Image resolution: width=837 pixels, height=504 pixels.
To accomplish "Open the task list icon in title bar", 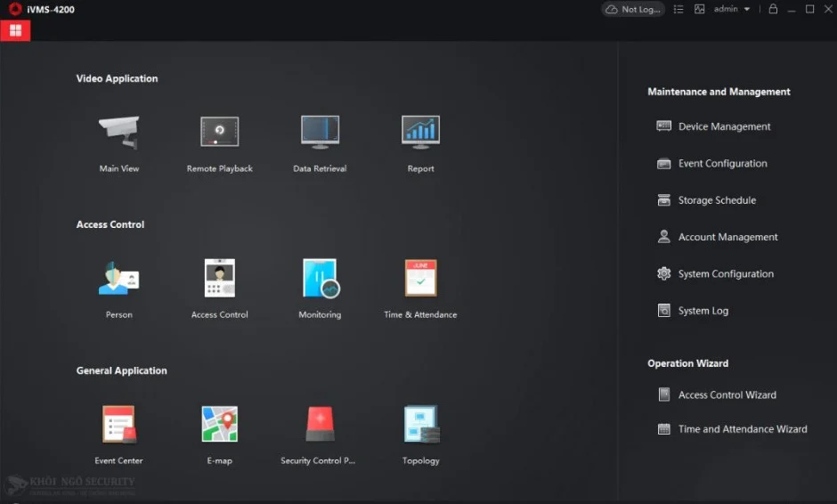I will (x=679, y=9).
